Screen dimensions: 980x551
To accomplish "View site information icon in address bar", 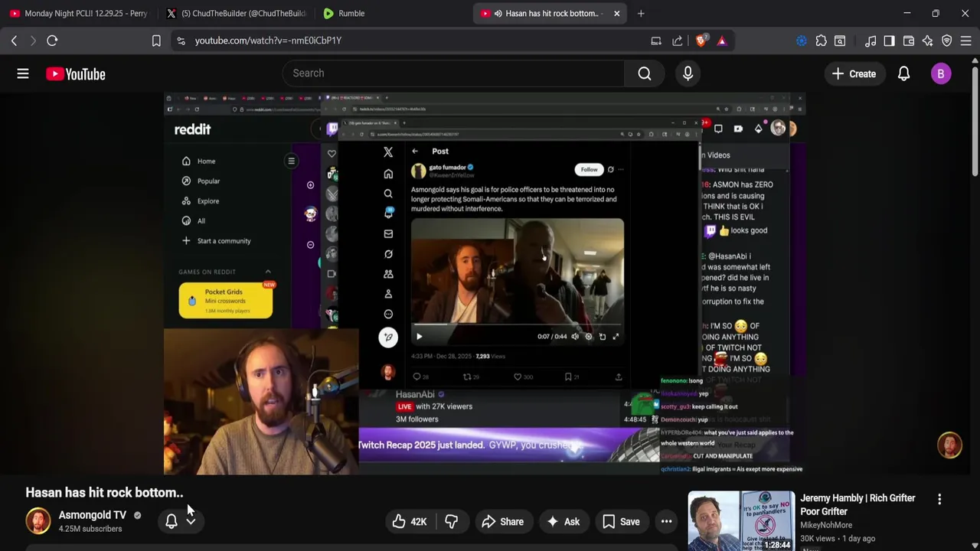I will (181, 41).
